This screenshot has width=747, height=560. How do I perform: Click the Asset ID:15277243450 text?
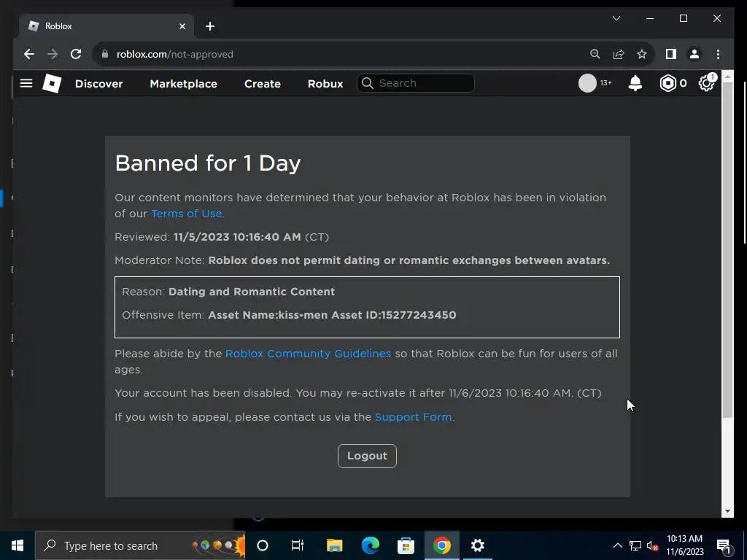click(394, 315)
